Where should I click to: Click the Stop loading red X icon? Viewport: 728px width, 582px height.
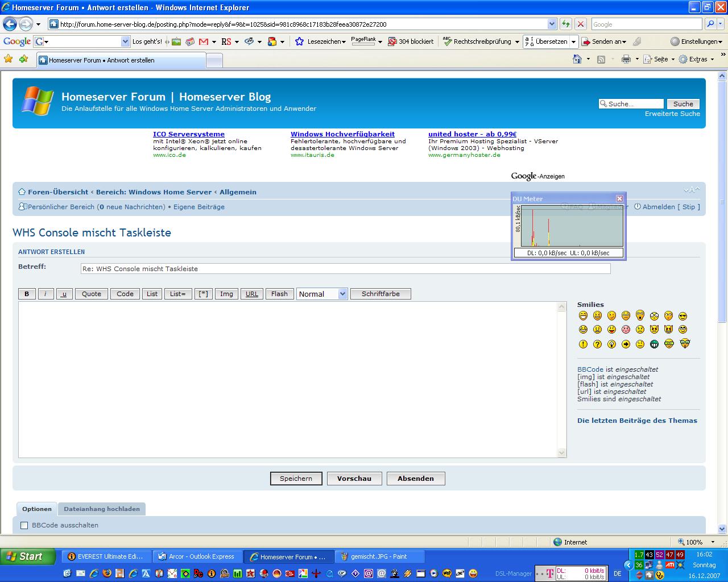click(581, 24)
